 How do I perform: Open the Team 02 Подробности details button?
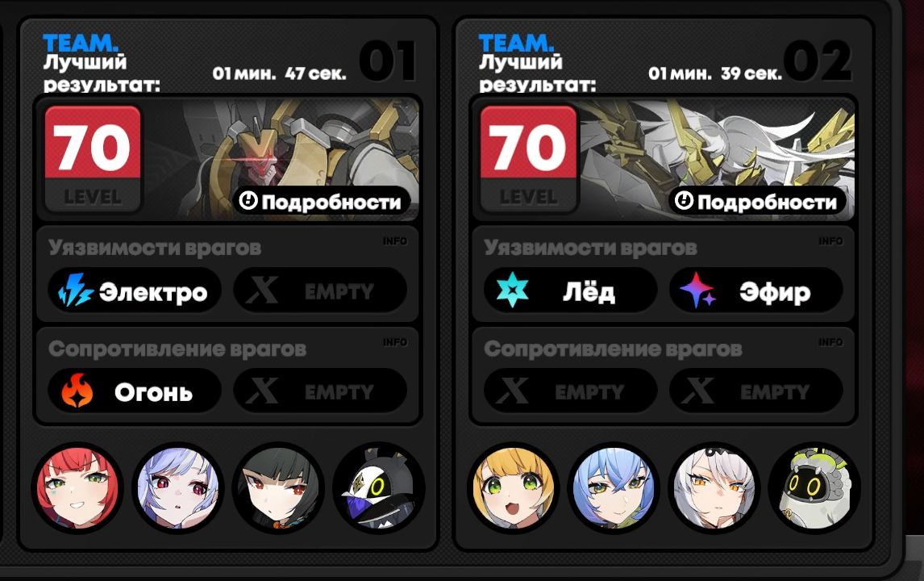757,202
